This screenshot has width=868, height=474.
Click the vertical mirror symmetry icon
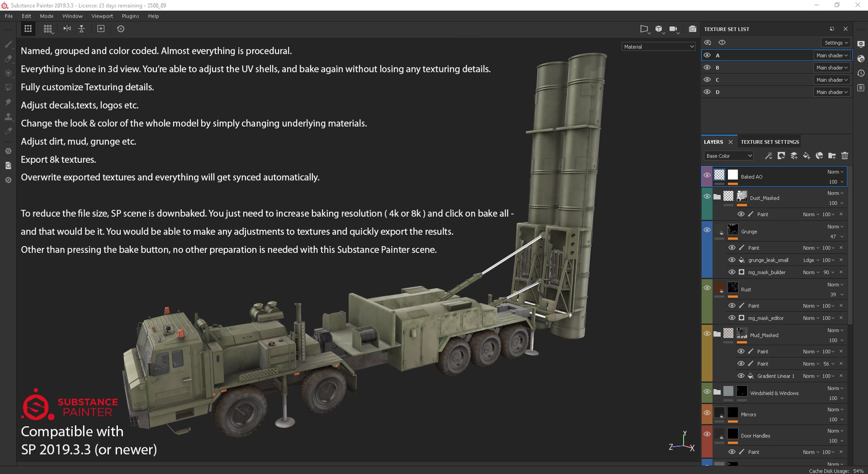click(81, 28)
